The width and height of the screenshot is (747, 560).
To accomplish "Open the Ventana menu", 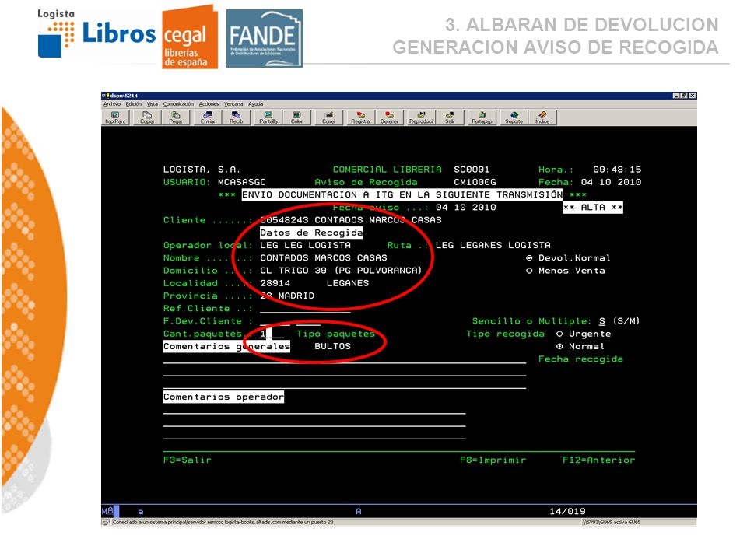I will (x=233, y=103).
